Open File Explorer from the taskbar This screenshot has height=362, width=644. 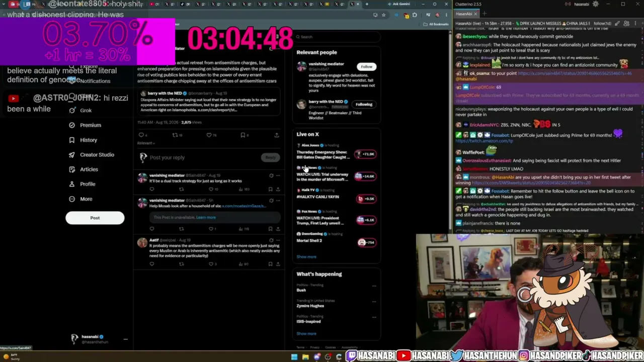click(x=305, y=357)
